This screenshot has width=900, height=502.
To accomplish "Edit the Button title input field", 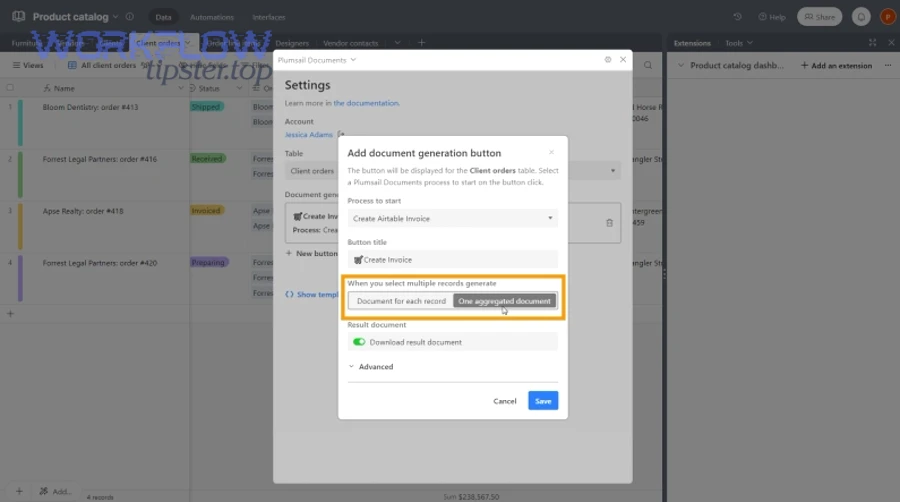I will 452,259.
